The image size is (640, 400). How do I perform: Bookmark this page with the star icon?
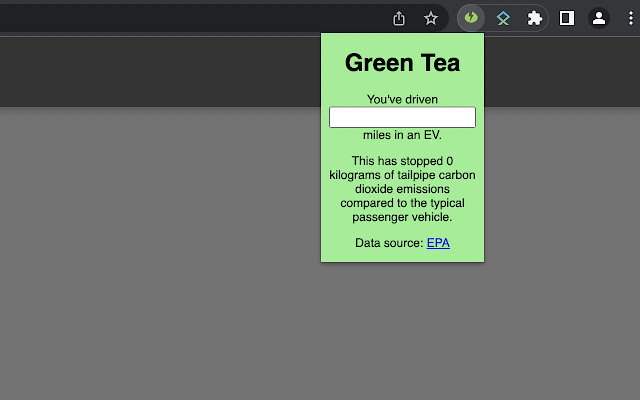431,18
